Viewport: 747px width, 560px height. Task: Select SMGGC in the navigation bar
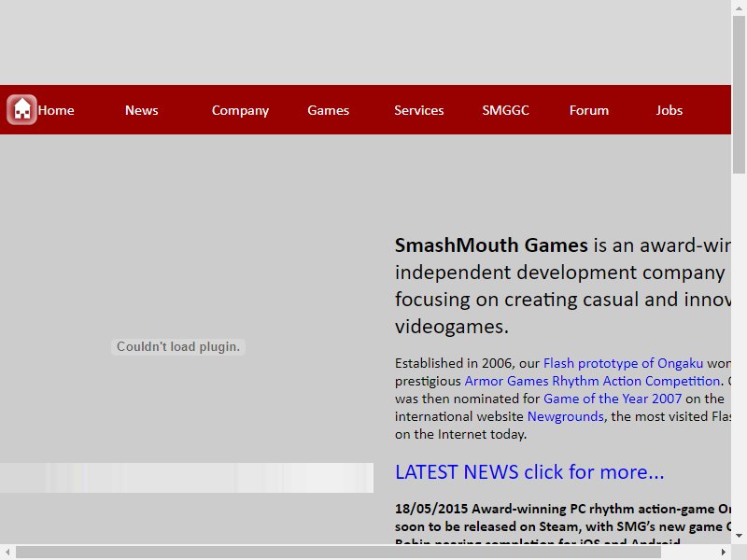click(x=505, y=110)
